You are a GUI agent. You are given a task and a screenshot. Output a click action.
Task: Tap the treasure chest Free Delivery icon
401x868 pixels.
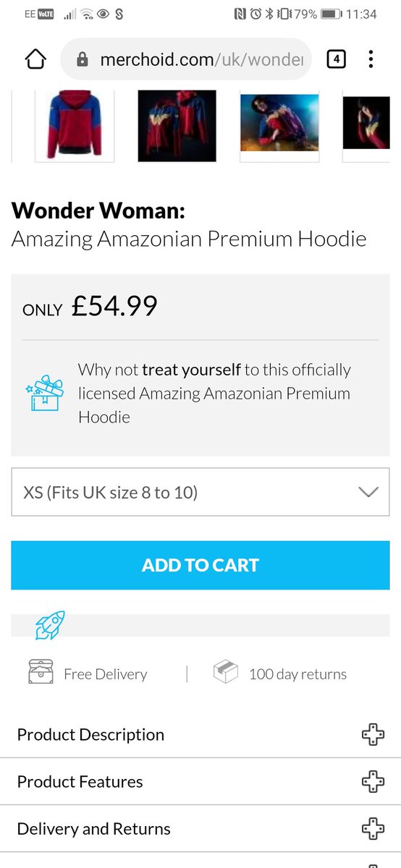pos(41,673)
